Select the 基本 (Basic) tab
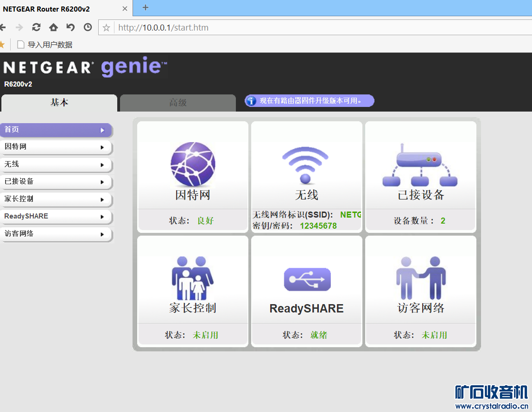Screen dimensions: 532x412 [59, 103]
